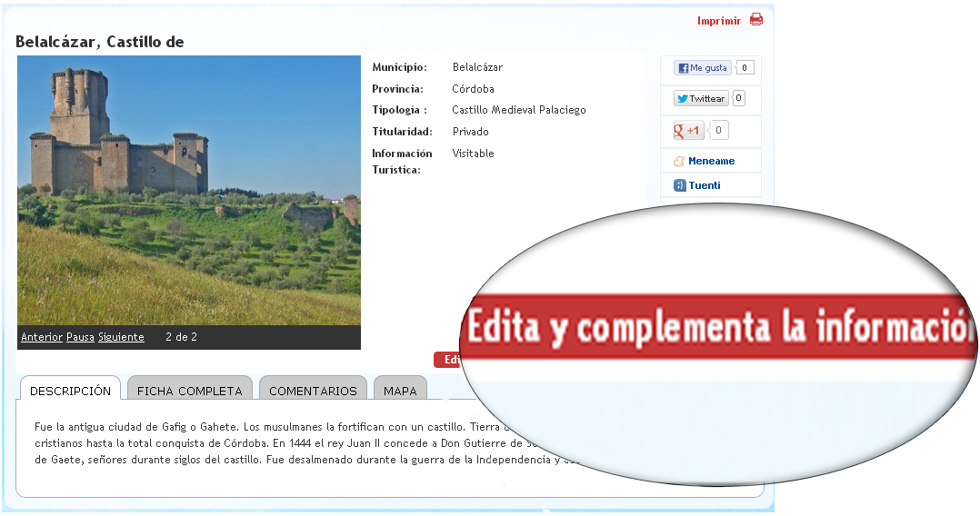Click the Meneame icon
The height and width of the screenshot is (516, 980).
tap(679, 161)
